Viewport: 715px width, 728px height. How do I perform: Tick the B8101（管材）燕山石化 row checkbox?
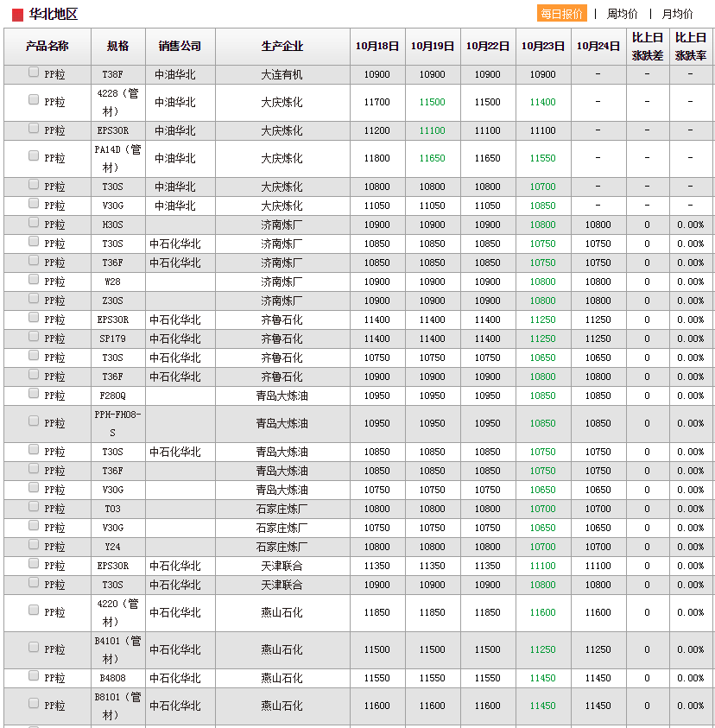34,703
